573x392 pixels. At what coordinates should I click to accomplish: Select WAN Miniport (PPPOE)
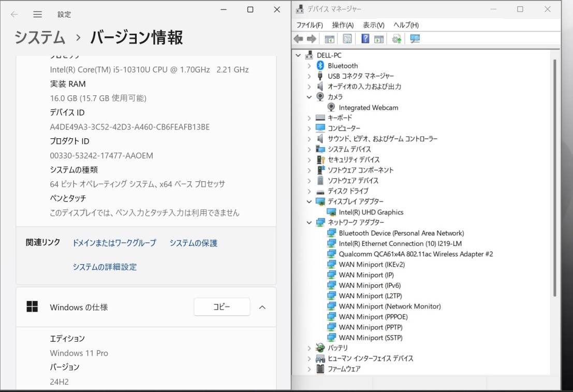coord(373,317)
